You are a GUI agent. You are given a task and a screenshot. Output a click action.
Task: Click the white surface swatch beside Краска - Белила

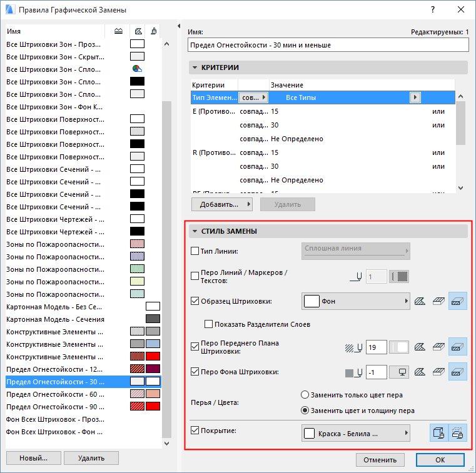(309, 433)
